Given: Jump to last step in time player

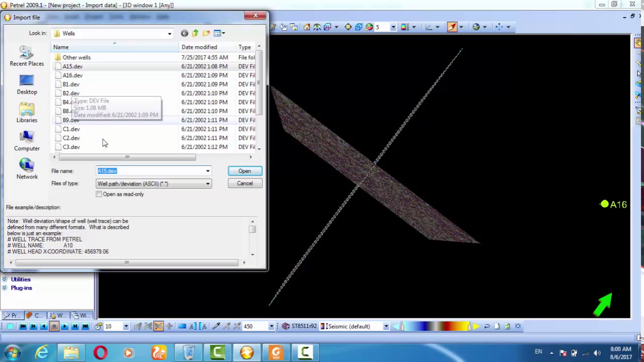Looking at the screenshot, I should tap(86, 326).
